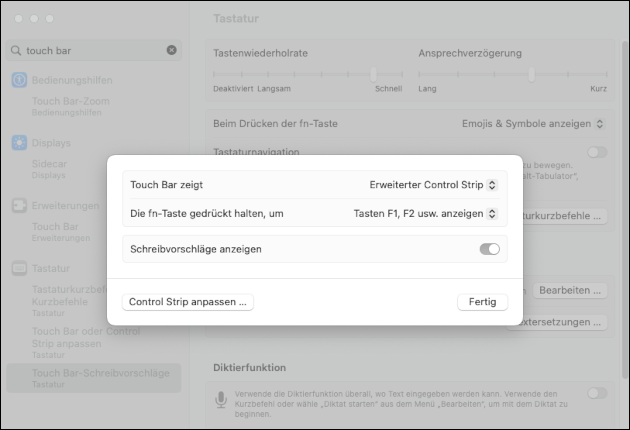
Task: Click the Erweiterungen icon in sidebar
Action: point(19,206)
